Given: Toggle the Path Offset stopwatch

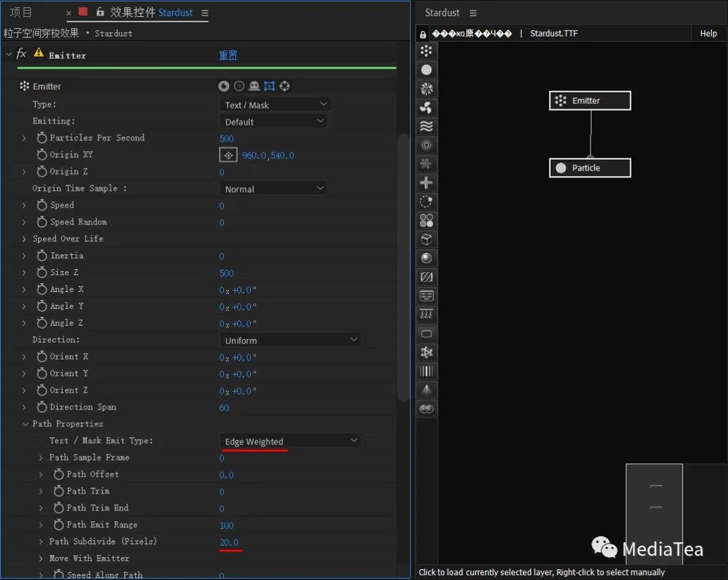Looking at the screenshot, I should [59, 474].
